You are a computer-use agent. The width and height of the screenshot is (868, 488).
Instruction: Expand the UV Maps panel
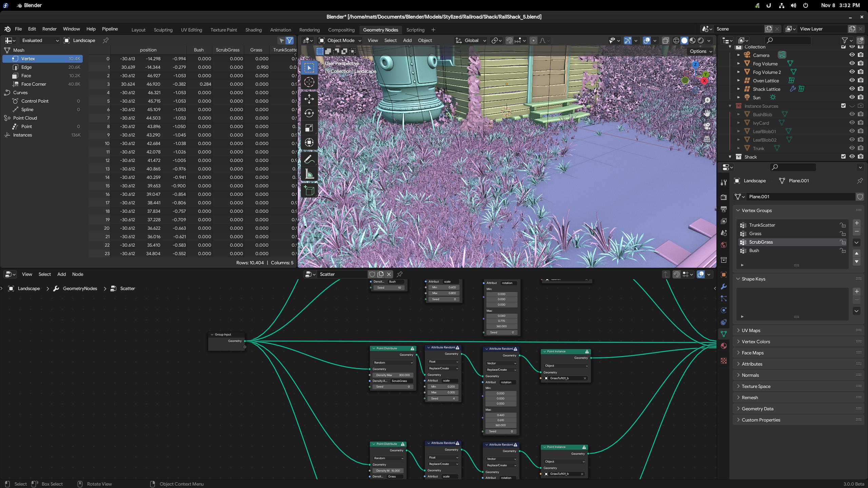(x=750, y=330)
